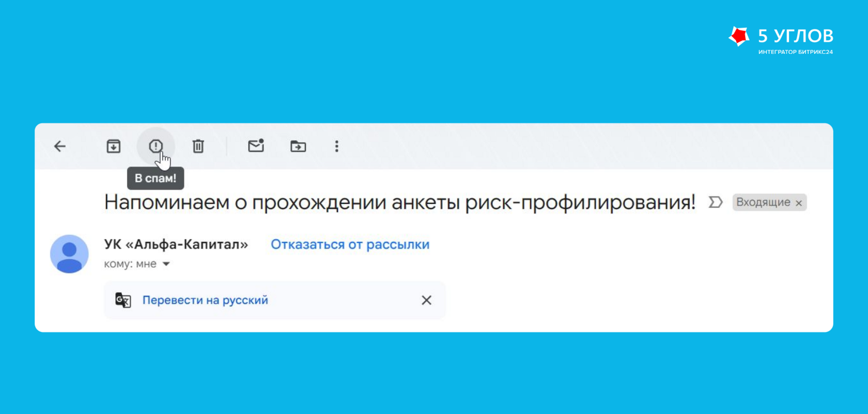Remove the Входящие label with its x
Screen dimensions: 868x414
799,203
